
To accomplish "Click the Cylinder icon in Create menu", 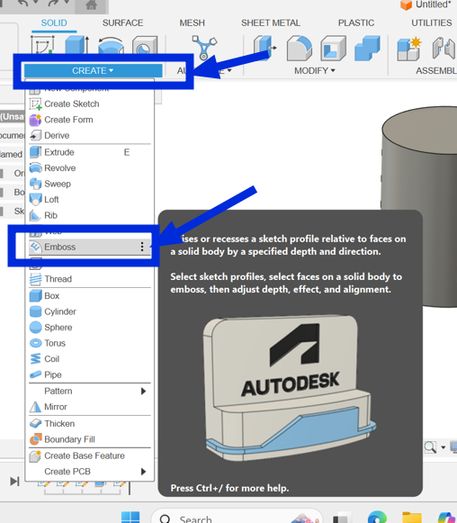I will pos(35,311).
